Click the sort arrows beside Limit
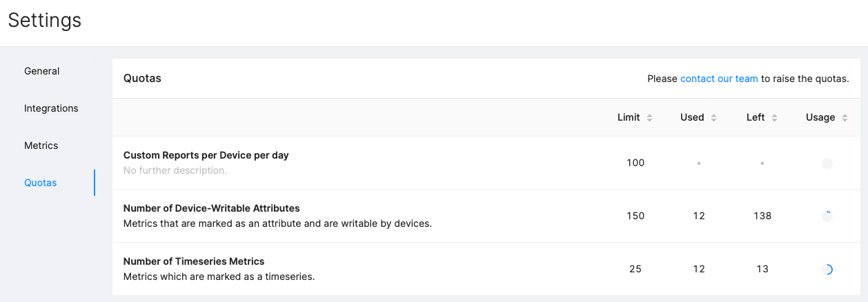The width and height of the screenshot is (868, 302). pos(649,118)
